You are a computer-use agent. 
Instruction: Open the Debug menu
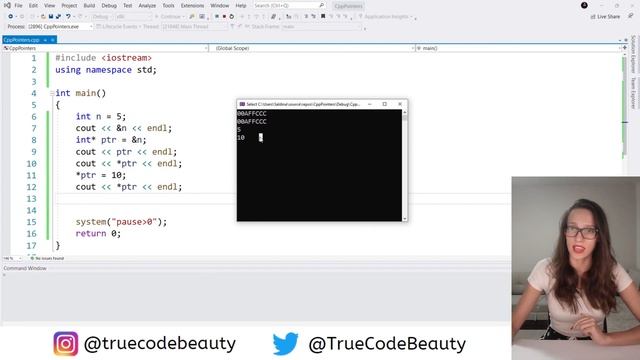pyautogui.click(x=109, y=6)
